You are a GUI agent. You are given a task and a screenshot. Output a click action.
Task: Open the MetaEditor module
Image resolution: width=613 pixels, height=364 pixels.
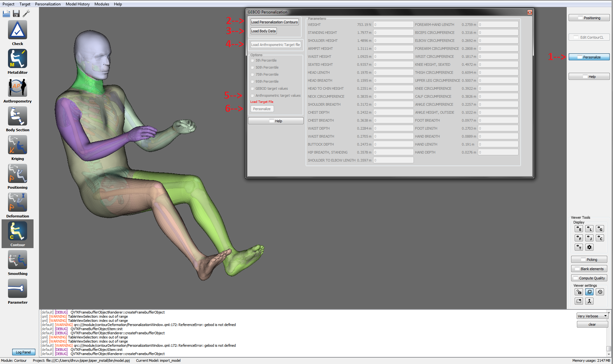tap(18, 59)
